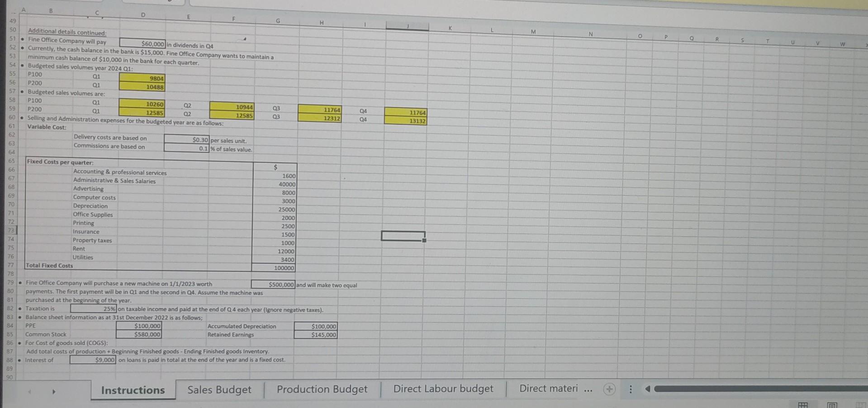Viewport: 868px width, 408px height.
Task: Select row 84 header
Action: click(x=10, y=325)
